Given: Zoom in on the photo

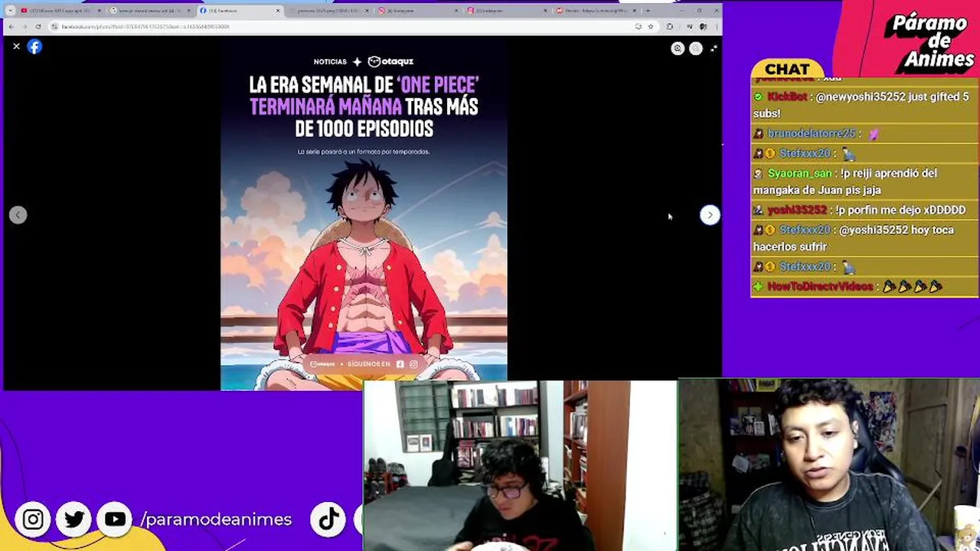Looking at the screenshot, I should point(678,48).
